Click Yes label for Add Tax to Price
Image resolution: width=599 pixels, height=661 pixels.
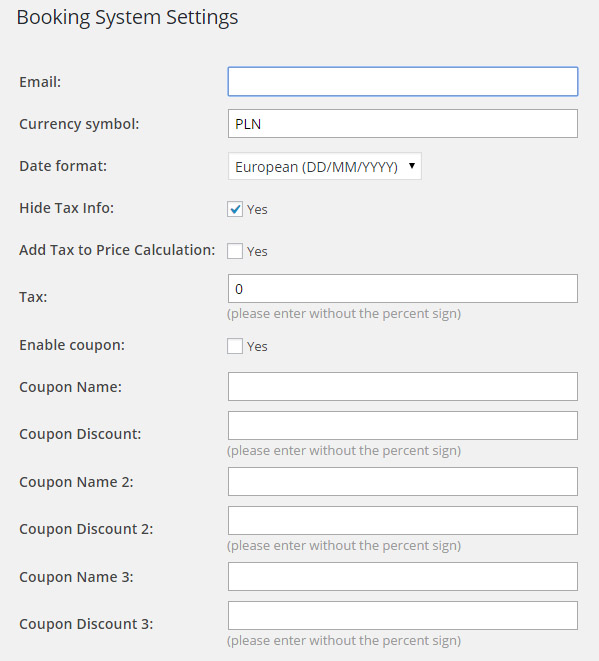click(x=257, y=252)
